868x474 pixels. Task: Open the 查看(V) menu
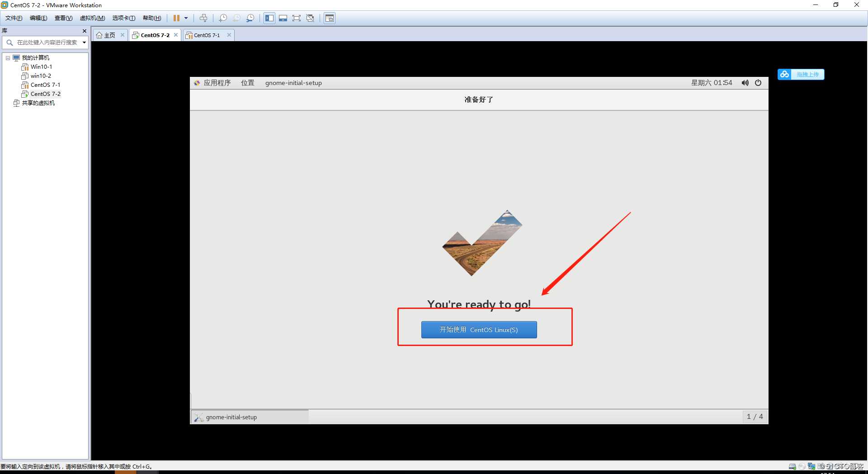tap(63, 18)
